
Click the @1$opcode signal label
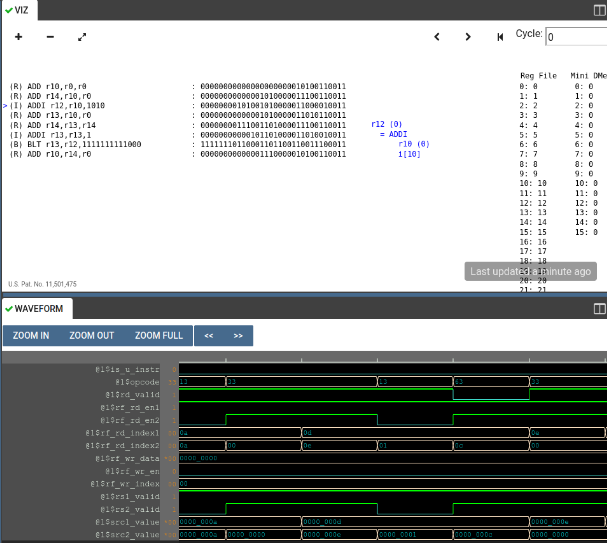[x=138, y=382]
